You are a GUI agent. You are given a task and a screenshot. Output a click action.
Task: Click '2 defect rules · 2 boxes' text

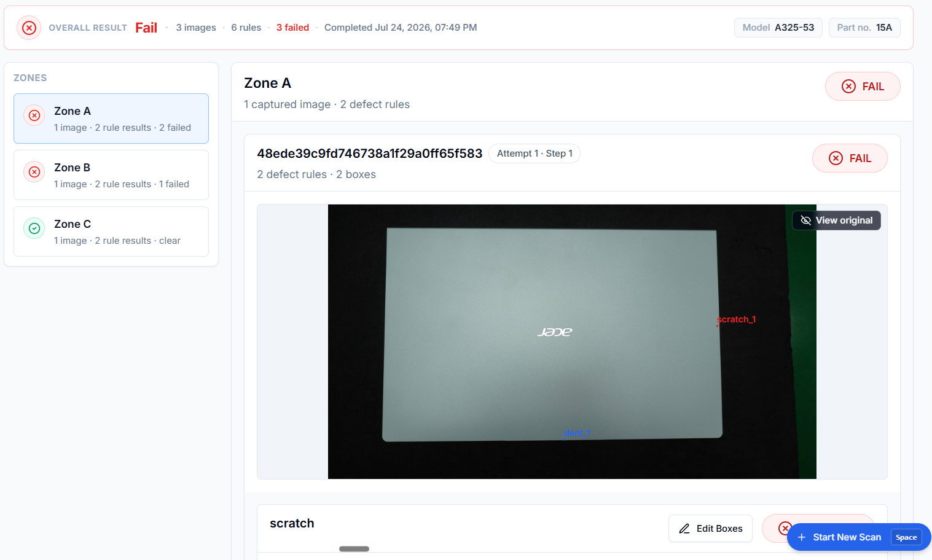coord(316,174)
